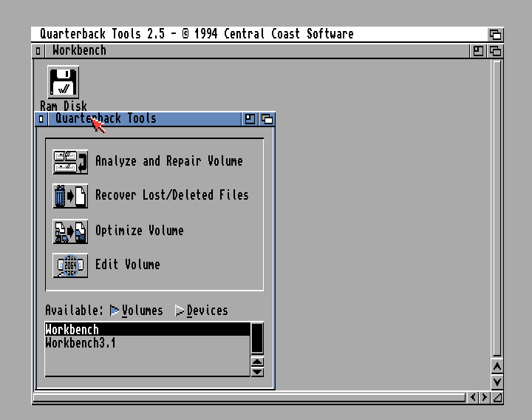Click the Edit Volume magnifier icon
532x420 pixels.
[70, 265]
